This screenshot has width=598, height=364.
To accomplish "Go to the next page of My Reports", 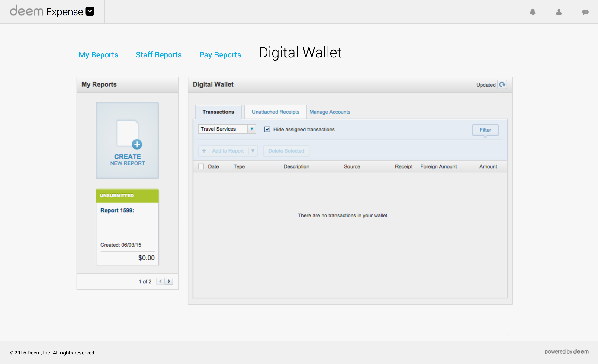I will tap(169, 281).
